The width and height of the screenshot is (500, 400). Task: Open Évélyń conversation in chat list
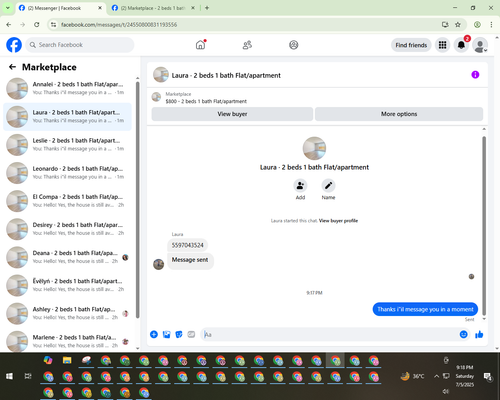(x=67, y=285)
